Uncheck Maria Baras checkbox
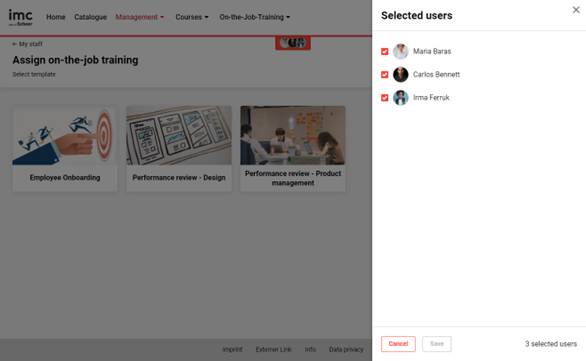 click(385, 52)
